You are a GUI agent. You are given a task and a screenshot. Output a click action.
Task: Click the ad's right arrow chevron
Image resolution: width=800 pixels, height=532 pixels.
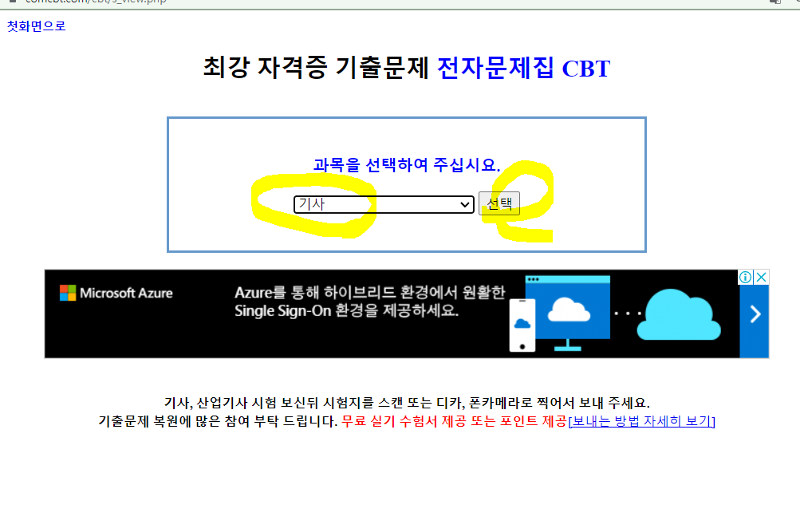point(755,314)
